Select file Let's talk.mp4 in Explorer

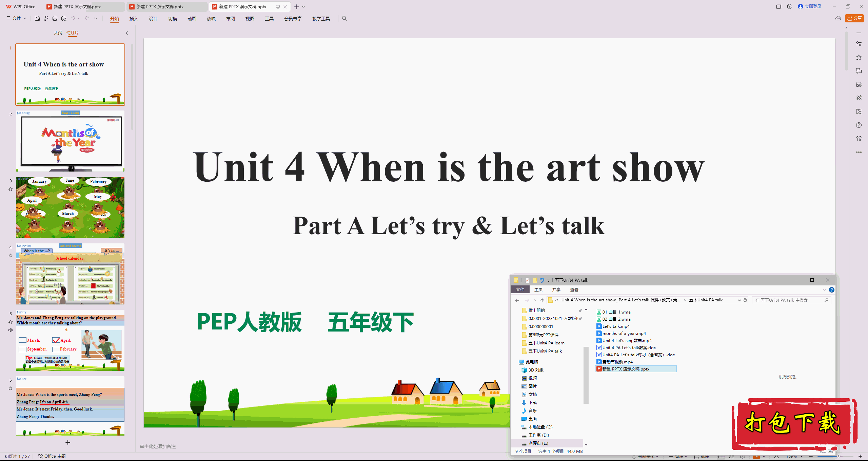point(613,326)
